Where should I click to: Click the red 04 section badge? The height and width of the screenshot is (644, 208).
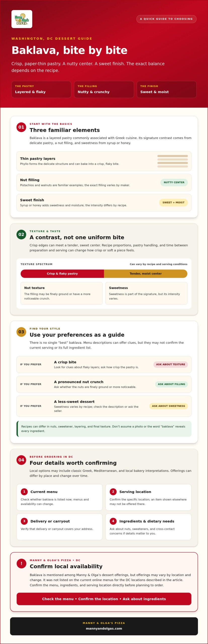click(x=21, y=460)
